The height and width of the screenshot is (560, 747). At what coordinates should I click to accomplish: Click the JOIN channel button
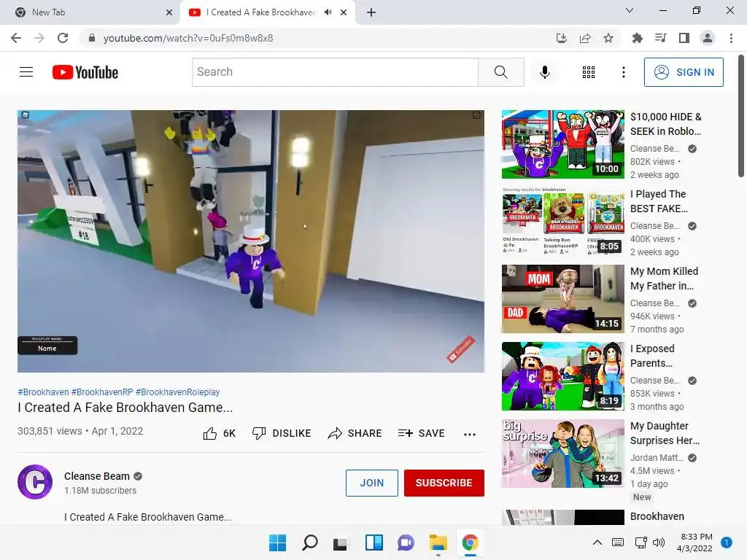click(371, 483)
